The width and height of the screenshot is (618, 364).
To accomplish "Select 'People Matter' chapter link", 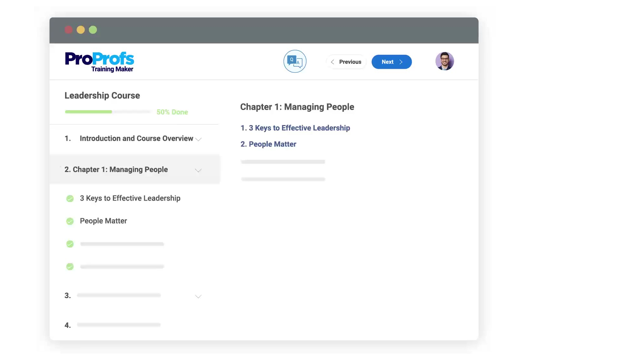I will click(267, 144).
